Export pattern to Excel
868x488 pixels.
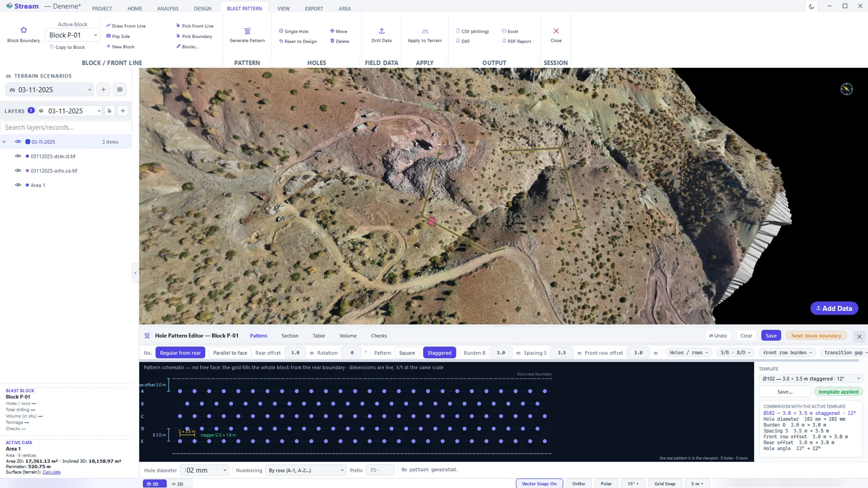[x=510, y=31]
